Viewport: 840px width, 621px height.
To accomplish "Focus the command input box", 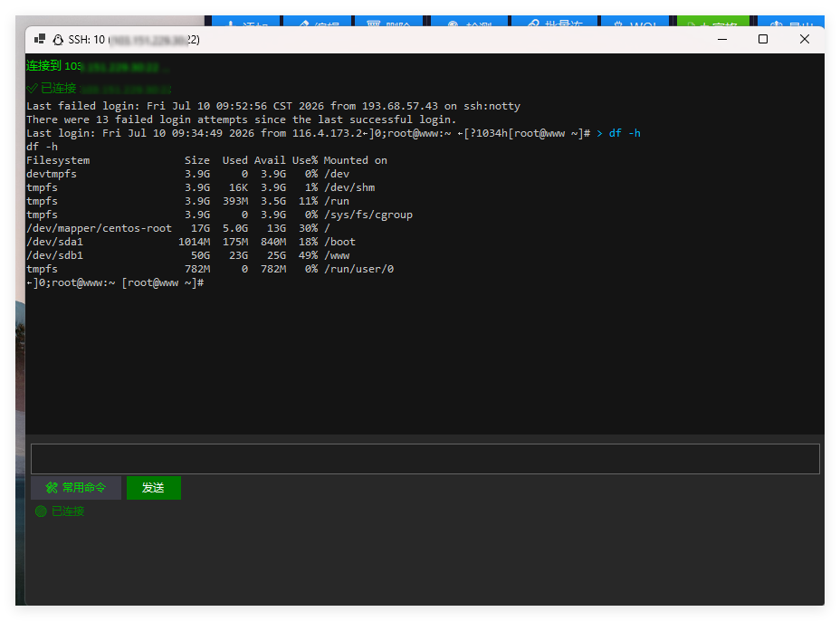I will [425, 459].
